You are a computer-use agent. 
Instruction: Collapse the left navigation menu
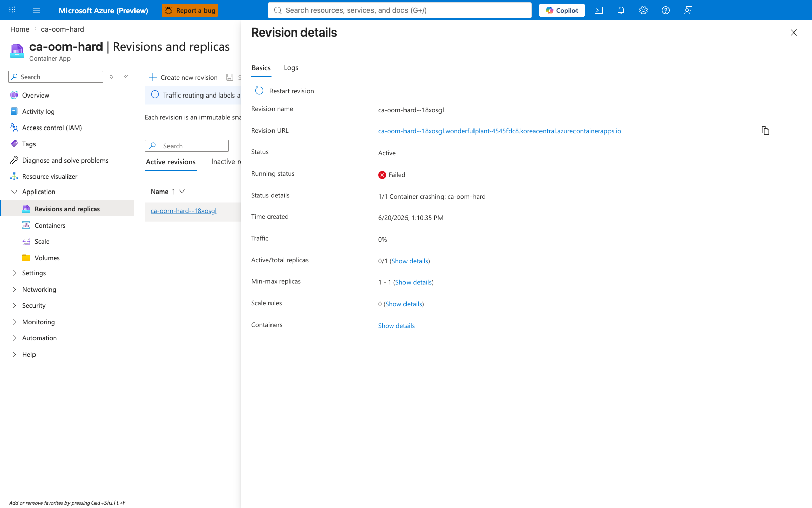tap(126, 77)
